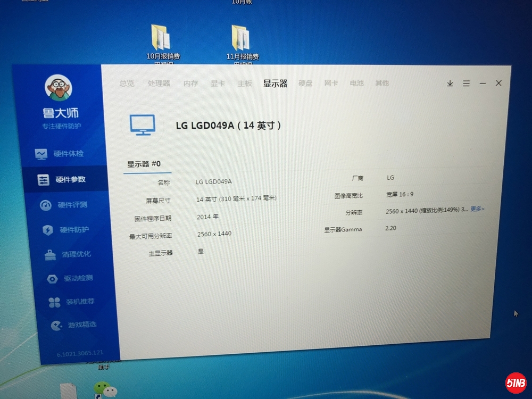Image resolution: width=532 pixels, height=399 pixels.
Task: Open the hamburger menu icon
Action: pos(466,83)
